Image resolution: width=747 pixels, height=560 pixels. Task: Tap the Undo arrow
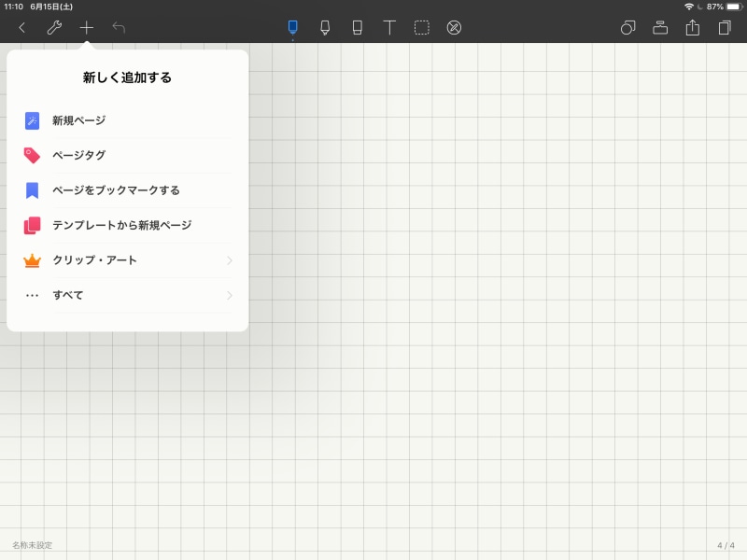click(118, 27)
